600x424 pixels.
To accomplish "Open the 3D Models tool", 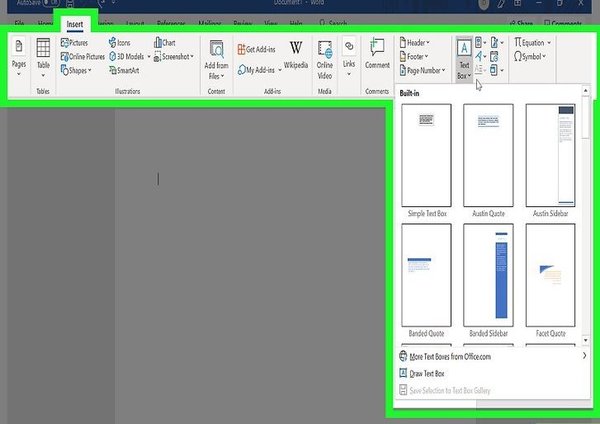I will click(130, 57).
